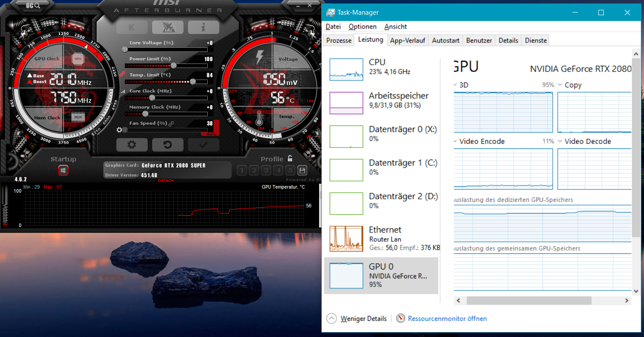Image resolution: width=644 pixels, height=337 pixels.
Task: Open the core clock curve editor icon
Action: coord(123,91)
